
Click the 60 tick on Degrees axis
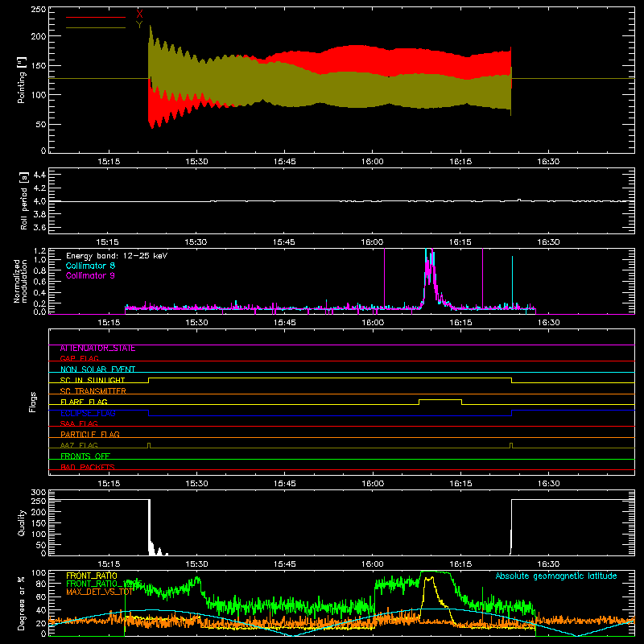point(41,597)
